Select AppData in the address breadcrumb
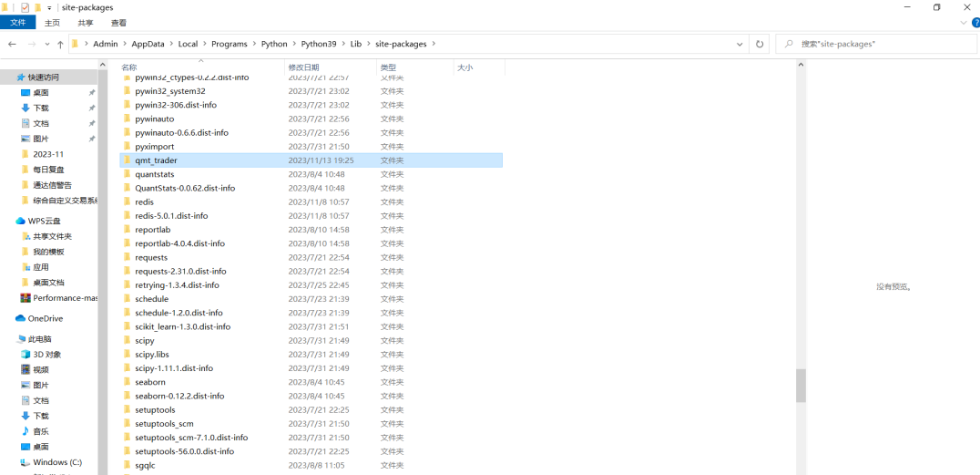The width and height of the screenshot is (980, 475). (148, 45)
